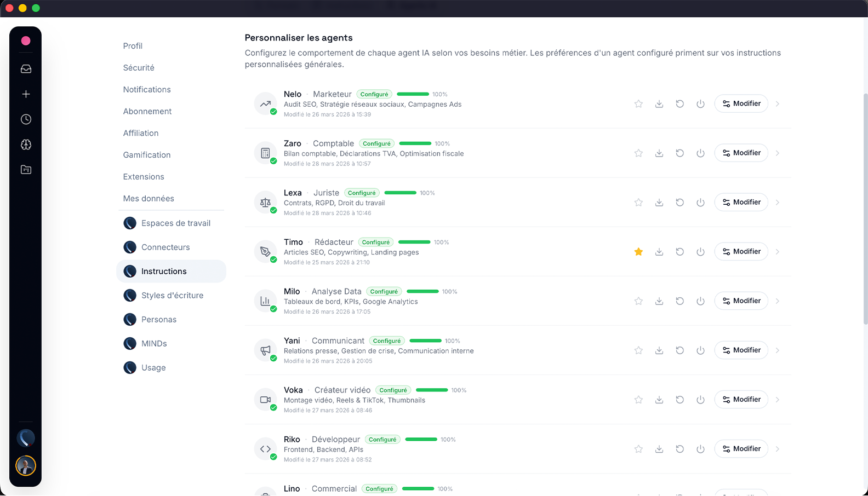Click the download icon for Milo agent
The width and height of the screenshot is (868, 496).
coord(659,301)
